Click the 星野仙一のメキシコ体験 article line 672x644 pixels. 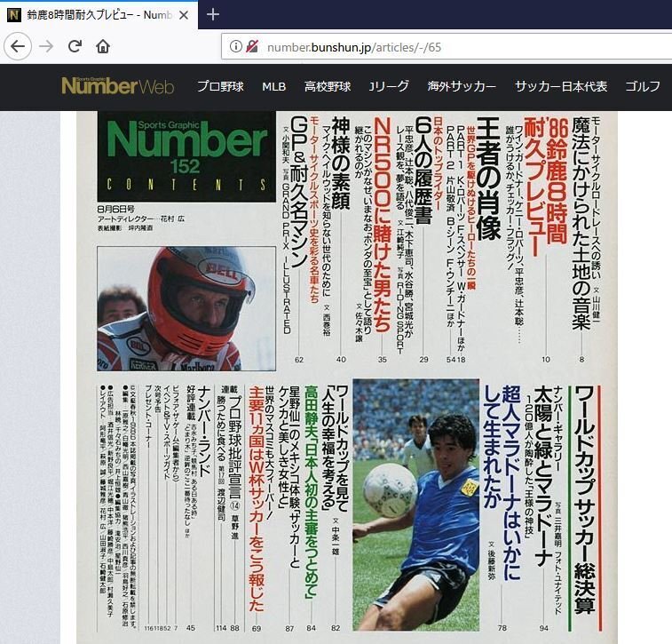coord(295,477)
